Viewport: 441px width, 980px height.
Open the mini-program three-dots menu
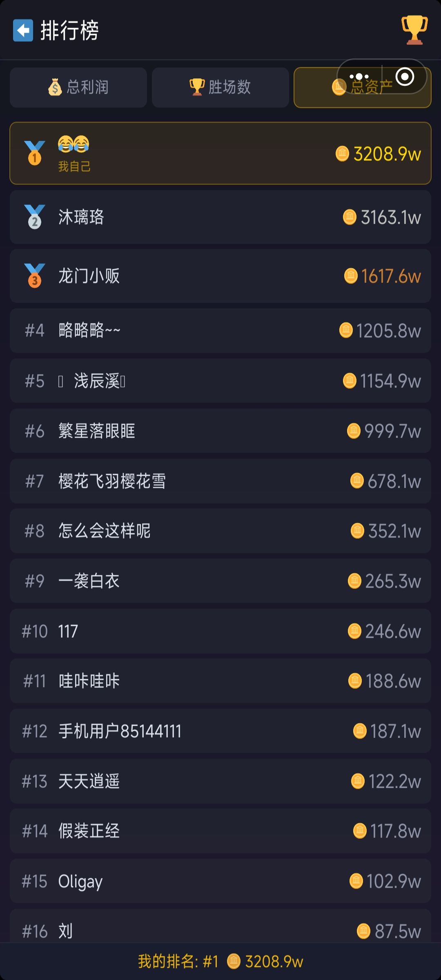pyautogui.click(x=359, y=77)
